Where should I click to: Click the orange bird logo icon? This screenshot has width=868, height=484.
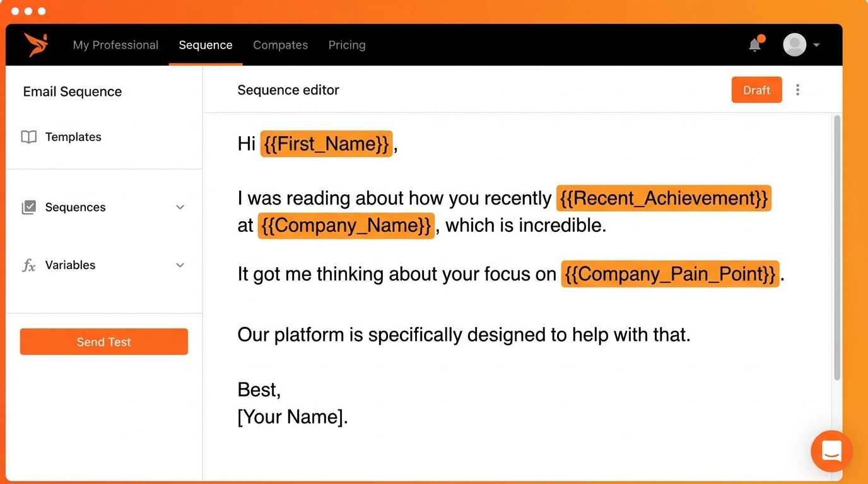35,45
